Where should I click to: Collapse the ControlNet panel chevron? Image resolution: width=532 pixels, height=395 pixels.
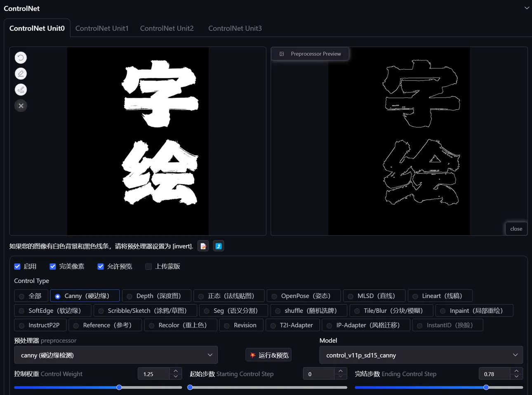coord(527,8)
